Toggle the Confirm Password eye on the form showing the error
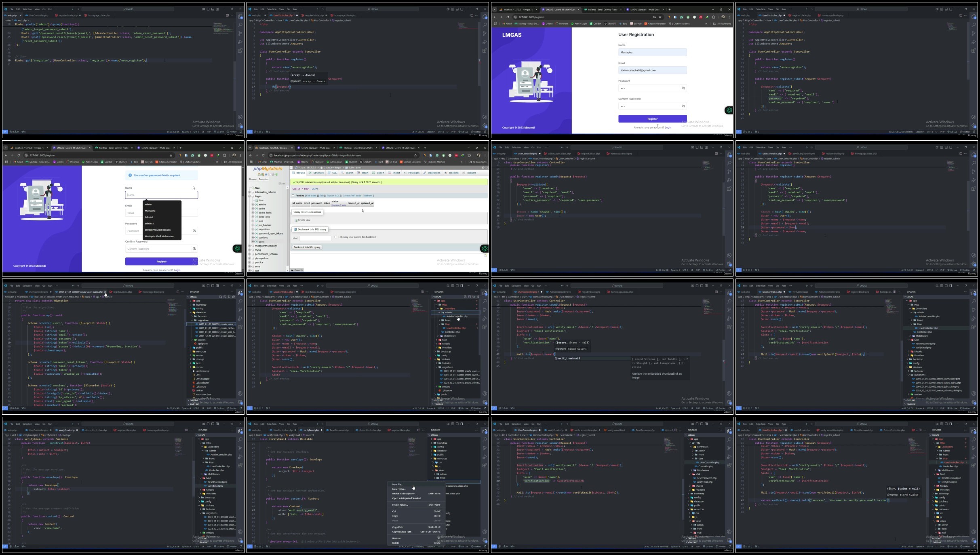The image size is (980, 555). pos(194,249)
